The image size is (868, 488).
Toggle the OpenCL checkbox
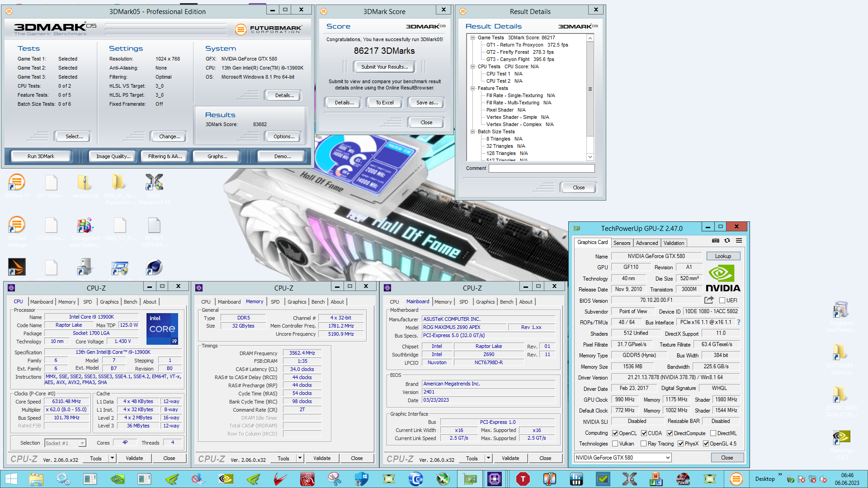[x=615, y=433]
